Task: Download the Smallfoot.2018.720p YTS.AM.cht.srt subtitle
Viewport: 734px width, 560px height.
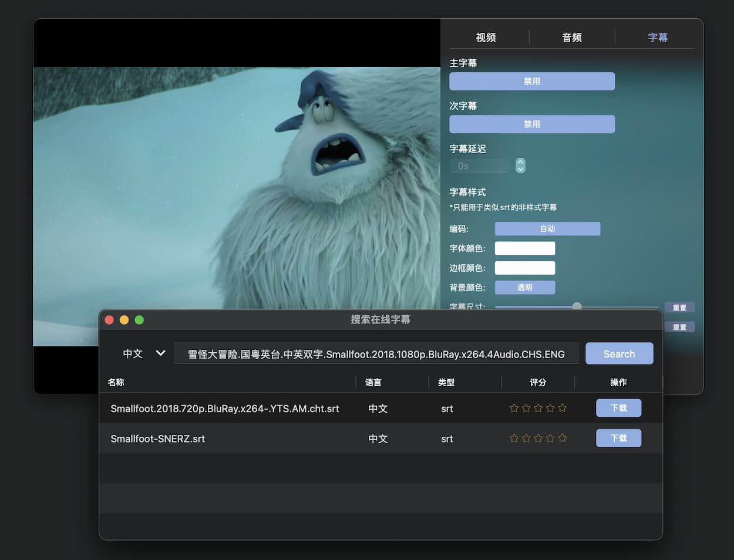Action: point(619,408)
